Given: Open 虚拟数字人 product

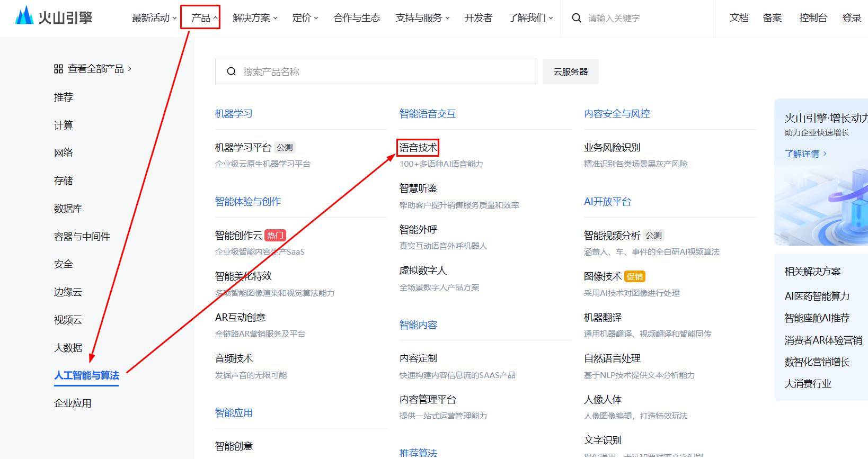Looking at the screenshot, I should coord(423,270).
